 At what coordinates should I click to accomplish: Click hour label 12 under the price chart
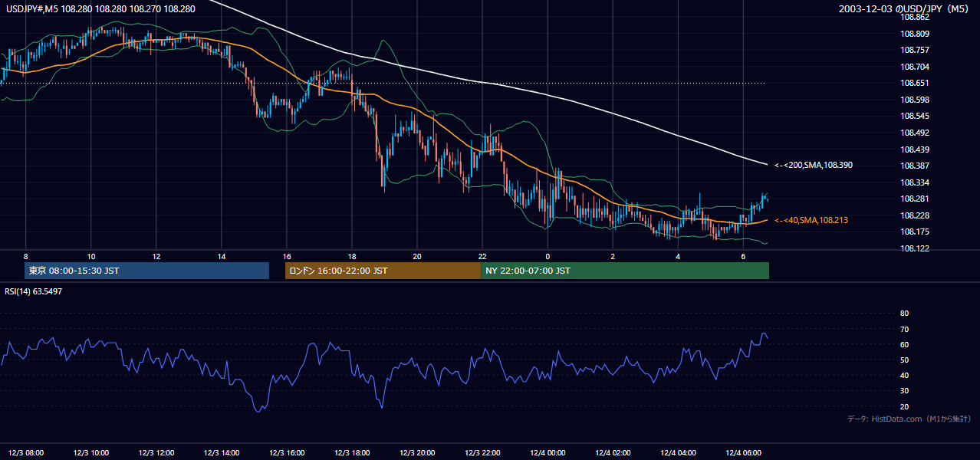(156, 256)
